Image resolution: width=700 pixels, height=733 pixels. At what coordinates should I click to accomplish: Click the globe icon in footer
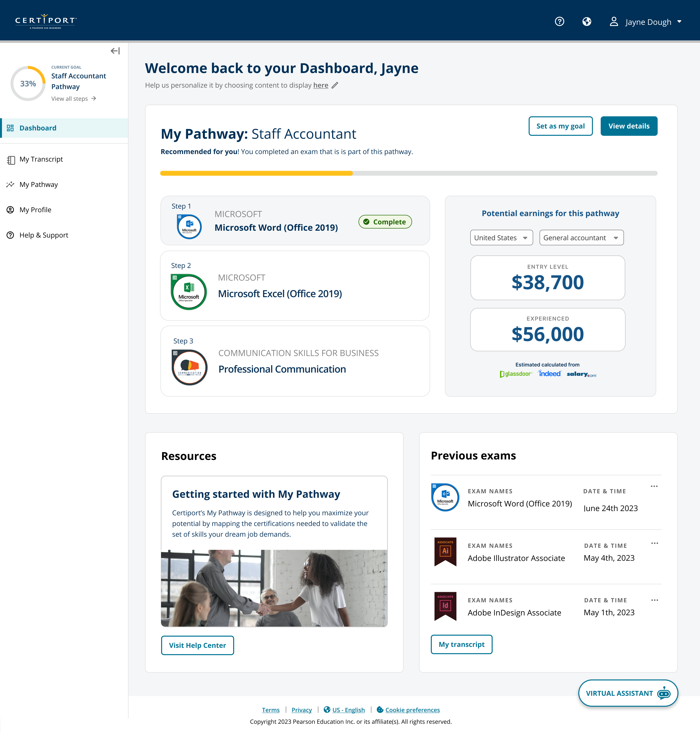[x=327, y=709]
